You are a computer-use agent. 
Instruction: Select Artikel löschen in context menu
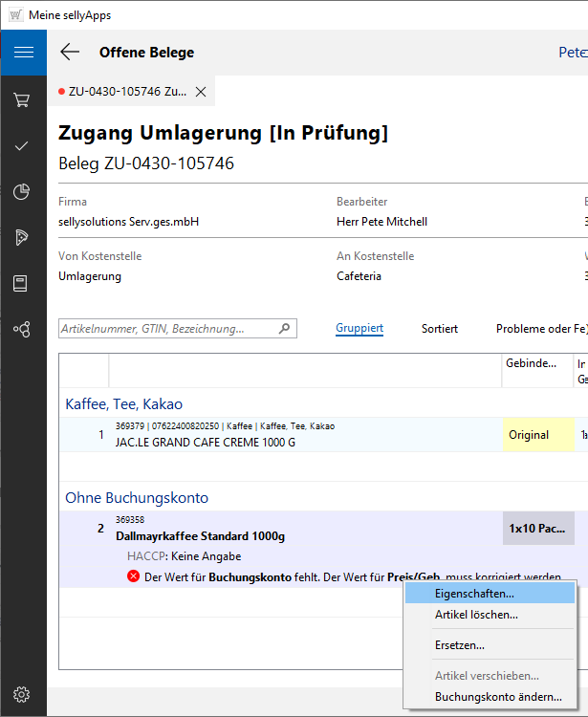tap(476, 615)
